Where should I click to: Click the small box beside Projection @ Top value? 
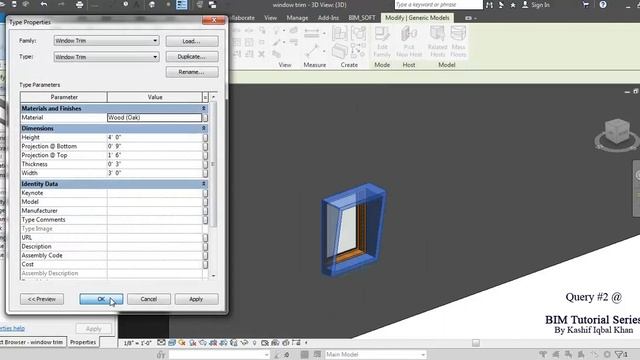point(205,156)
